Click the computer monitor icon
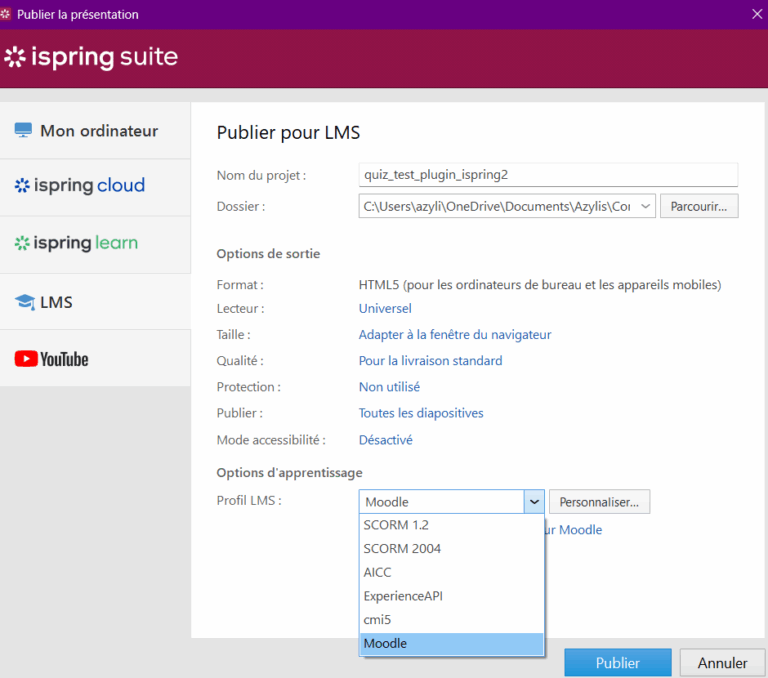 coord(23,130)
